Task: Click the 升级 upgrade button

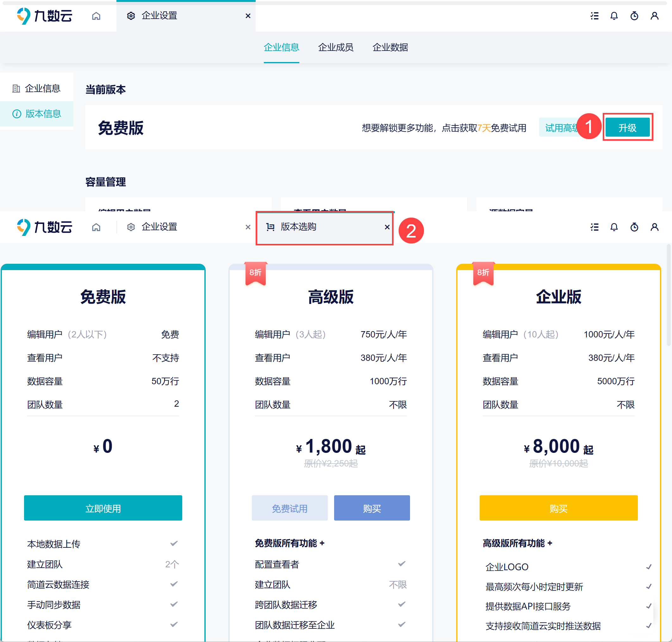Action: [x=627, y=128]
